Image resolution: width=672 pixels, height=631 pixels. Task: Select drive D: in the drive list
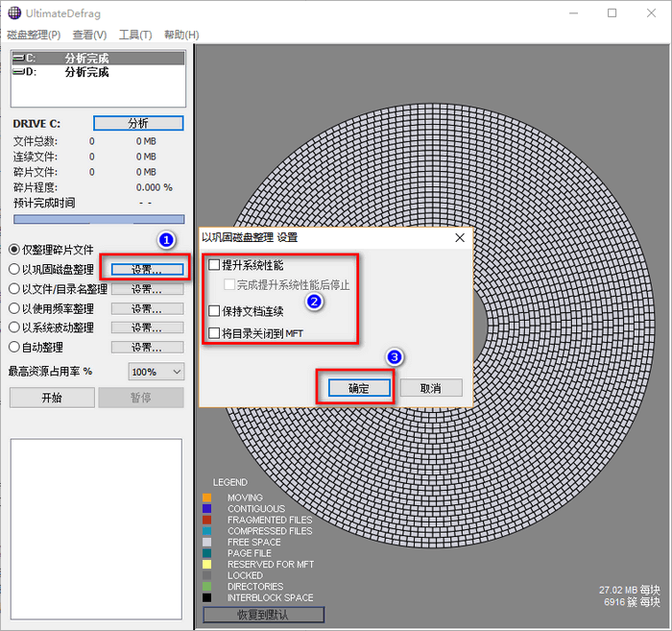click(98, 72)
